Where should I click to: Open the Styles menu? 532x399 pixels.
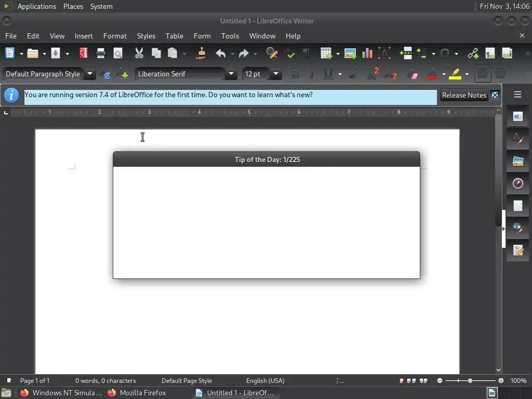click(x=146, y=36)
